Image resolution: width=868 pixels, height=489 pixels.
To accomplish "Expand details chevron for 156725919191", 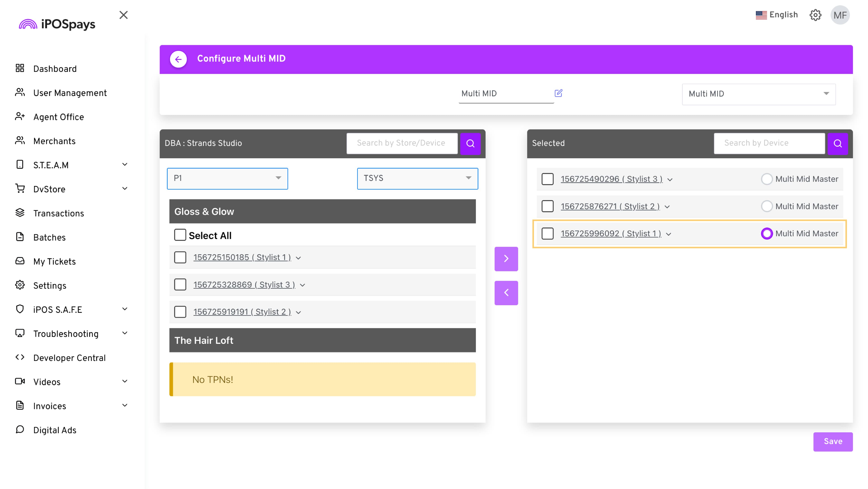I will pyautogui.click(x=298, y=313).
